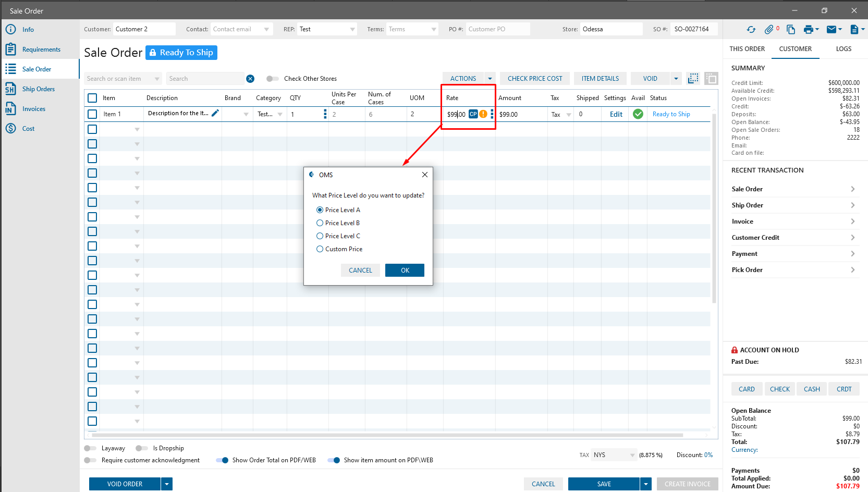Toggle Show Order Total on PDF/WEB

click(x=222, y=460)
